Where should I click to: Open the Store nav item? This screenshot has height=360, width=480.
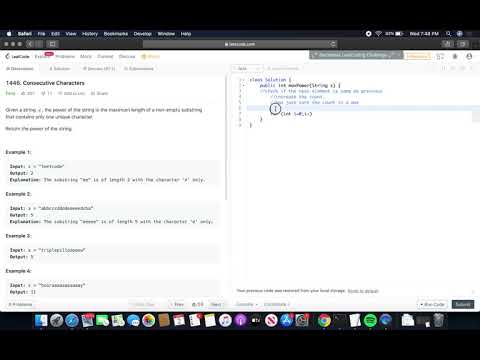(151, 56)
